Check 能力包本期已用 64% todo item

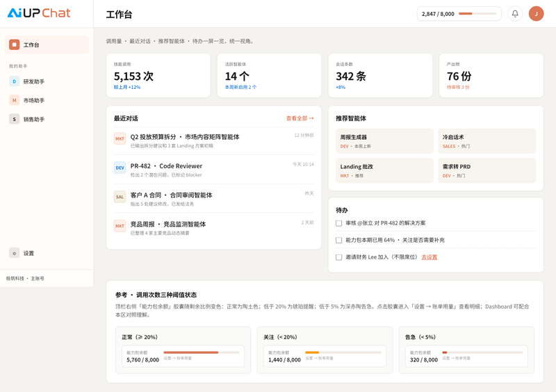coord(338,240)
